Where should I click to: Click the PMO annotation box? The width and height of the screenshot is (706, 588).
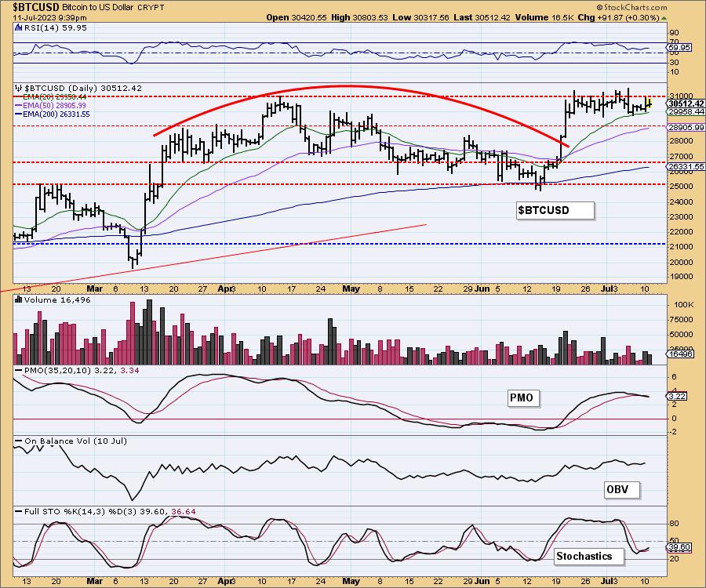[523, 397]
